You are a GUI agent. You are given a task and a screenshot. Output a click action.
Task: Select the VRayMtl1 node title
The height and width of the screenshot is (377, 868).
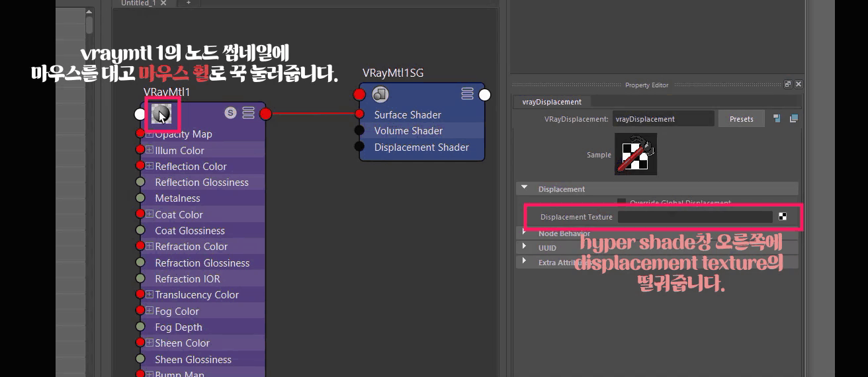point(167,92)
